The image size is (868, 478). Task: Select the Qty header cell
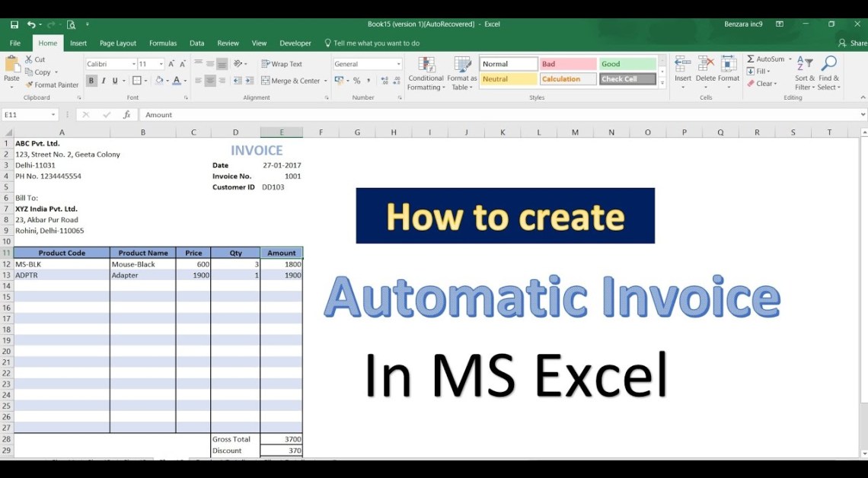[x=235, y=253]
